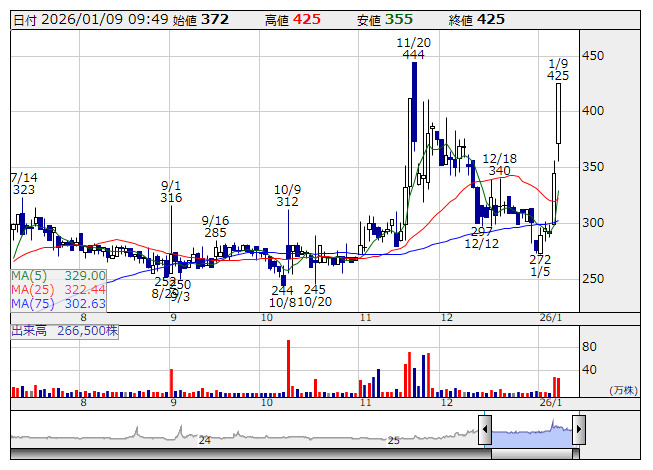This screenshot has width=653, height=470.
Task: Click the 9/1 316 spike label
Action: [171, 191]
